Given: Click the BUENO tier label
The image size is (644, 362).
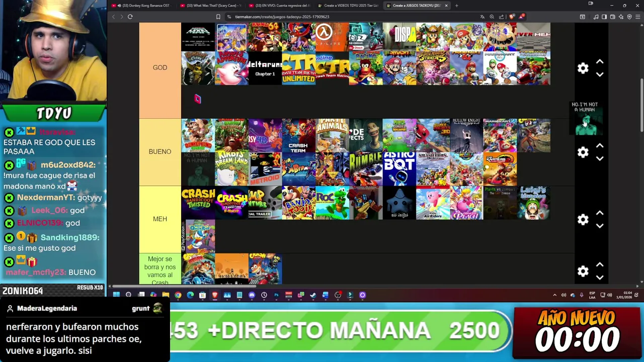Looking at the screenshot, I should point(160,151).
